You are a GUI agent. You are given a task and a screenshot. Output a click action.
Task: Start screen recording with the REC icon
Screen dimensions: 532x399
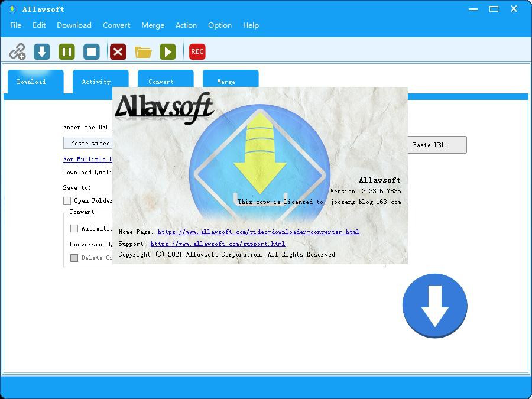(x=197, y=51)
